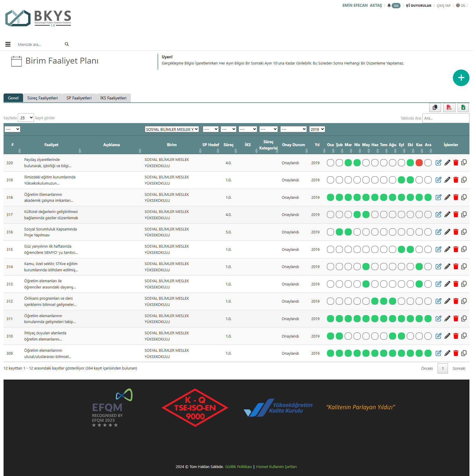
Task: Copy table contents with copy icon
Action: [435, 107]
